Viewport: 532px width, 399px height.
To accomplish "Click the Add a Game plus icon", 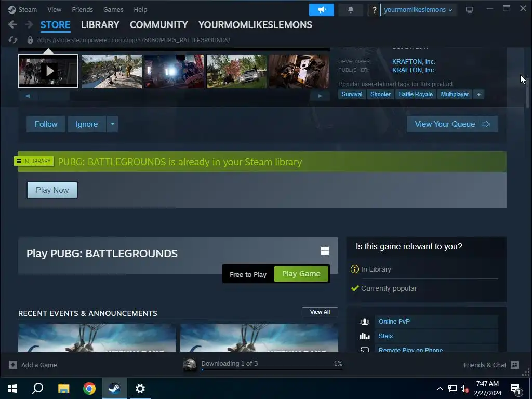I will click(x=13, y=365).
